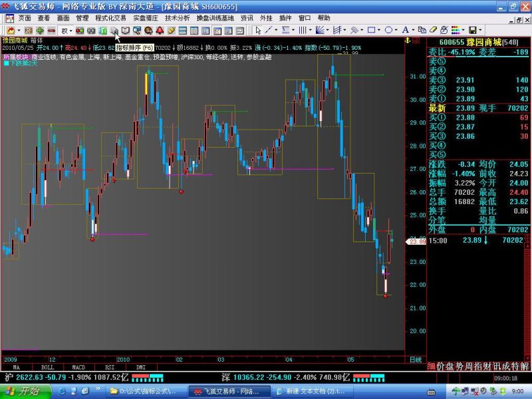Open the 帮助 menu

pyautogui.click(x=324, y=18)
